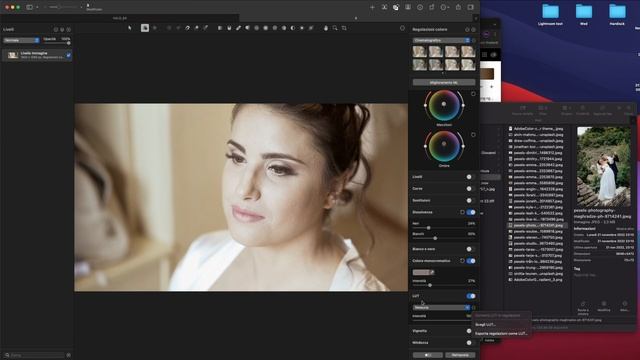Open the Handbuck folder on the desktop
Viewport: 640px width, 360px height.
coord(617,14)
